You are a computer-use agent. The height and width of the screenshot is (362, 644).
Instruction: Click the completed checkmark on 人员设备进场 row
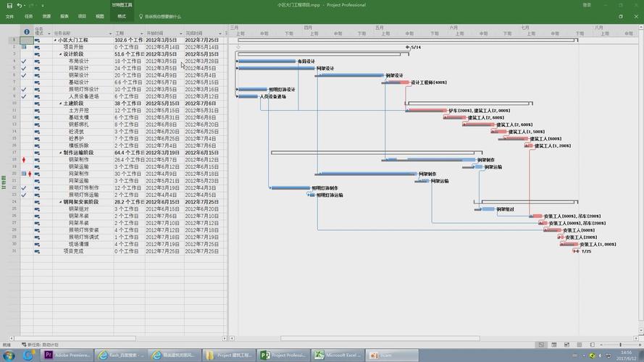pos(24,96)
